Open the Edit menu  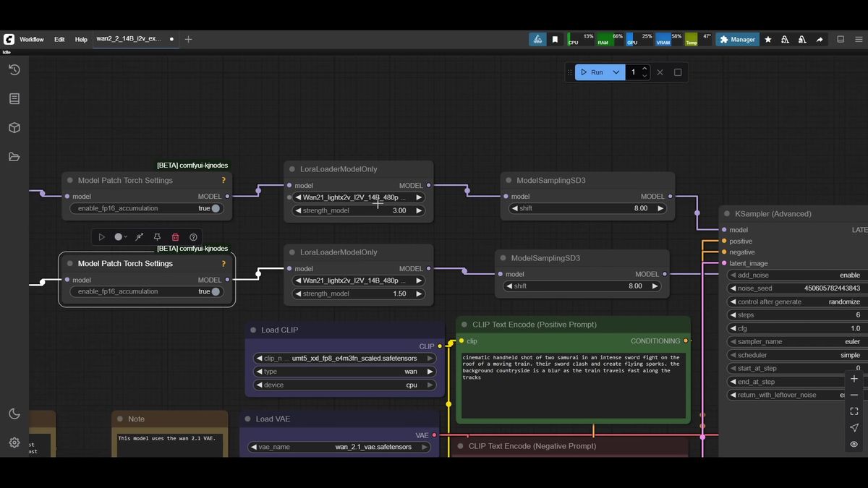tap(59, 40)
